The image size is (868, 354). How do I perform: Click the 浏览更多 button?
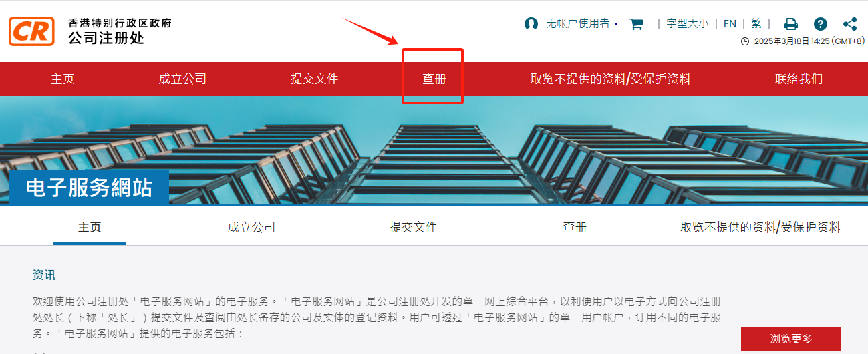[x=791, y=339]
